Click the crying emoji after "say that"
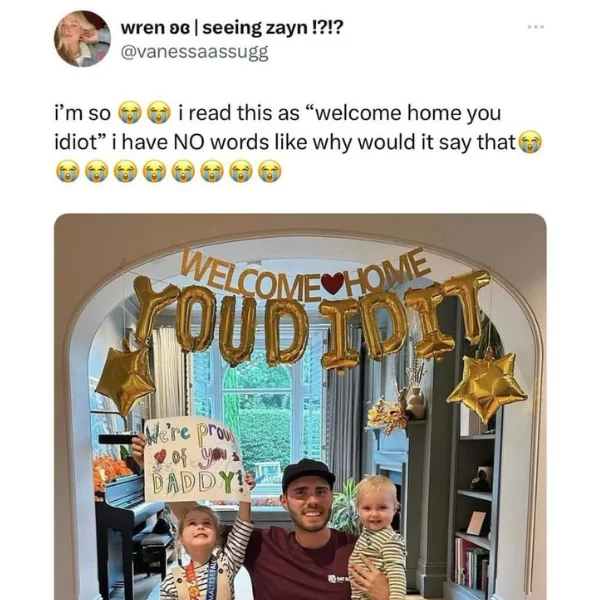600x600 pixels. (530, 142)
